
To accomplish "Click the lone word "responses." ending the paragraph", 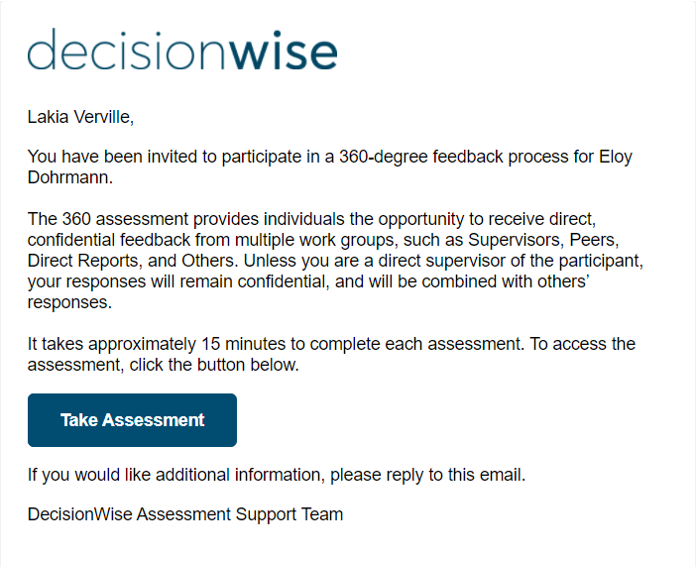I will pos(70,302).
